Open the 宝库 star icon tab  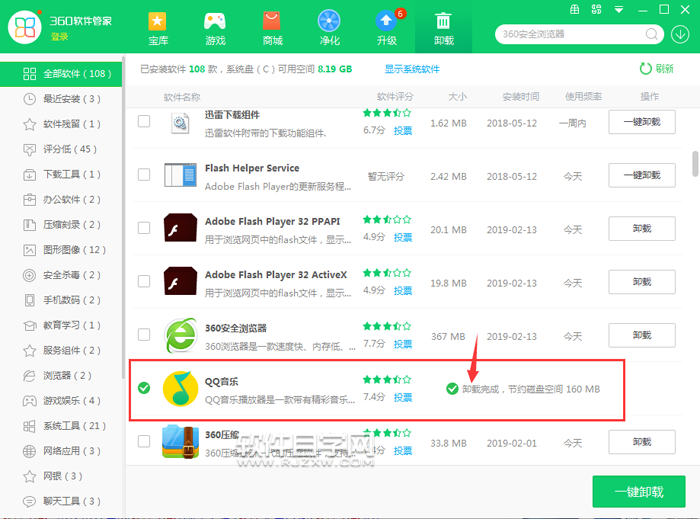pos(158,29)
